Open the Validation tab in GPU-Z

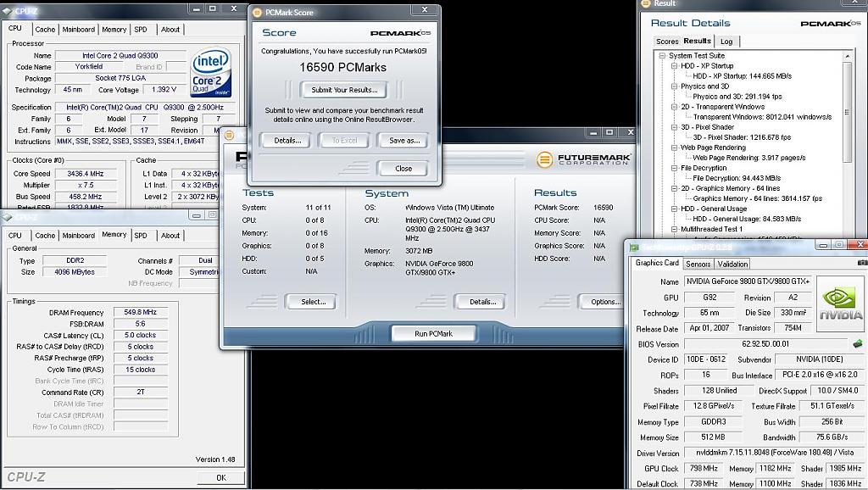coord(732,264)
